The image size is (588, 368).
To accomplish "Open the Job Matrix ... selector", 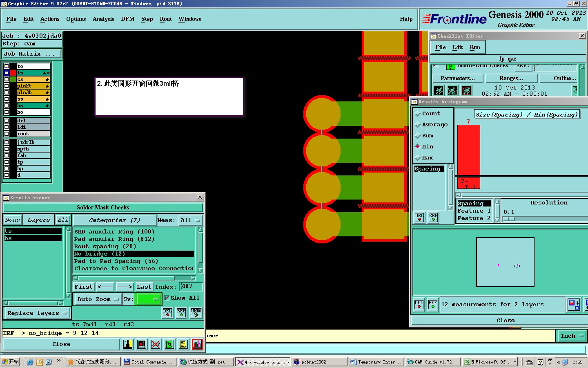I will pos(32,54).
